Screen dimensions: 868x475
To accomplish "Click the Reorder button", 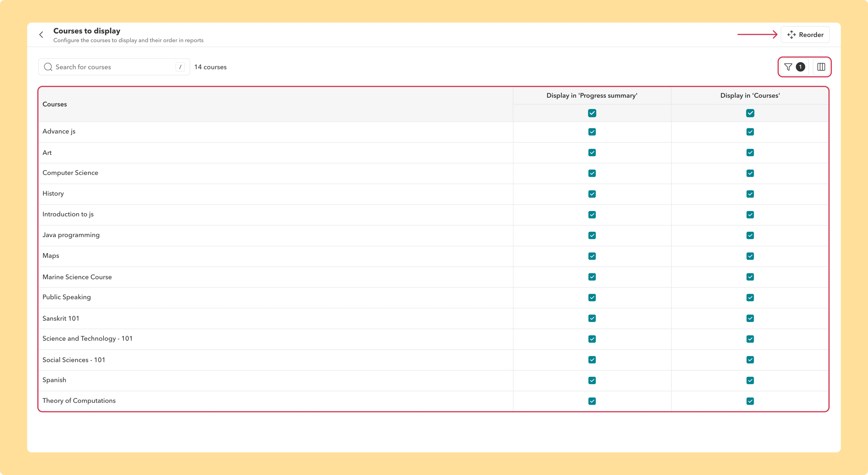I will tap(805, 35).
